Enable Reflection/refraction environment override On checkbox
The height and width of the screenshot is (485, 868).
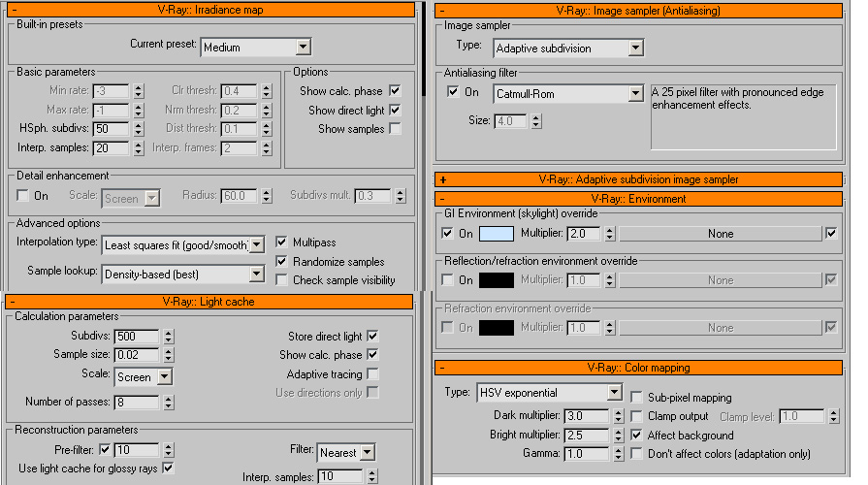pyautogui.click(x=447, y=280)
